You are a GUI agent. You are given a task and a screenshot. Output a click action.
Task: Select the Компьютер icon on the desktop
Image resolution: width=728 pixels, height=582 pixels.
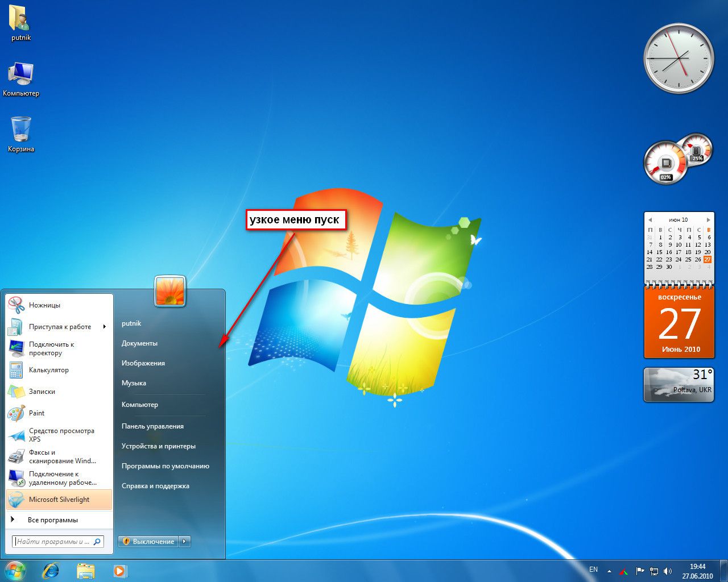pos(21,80)
